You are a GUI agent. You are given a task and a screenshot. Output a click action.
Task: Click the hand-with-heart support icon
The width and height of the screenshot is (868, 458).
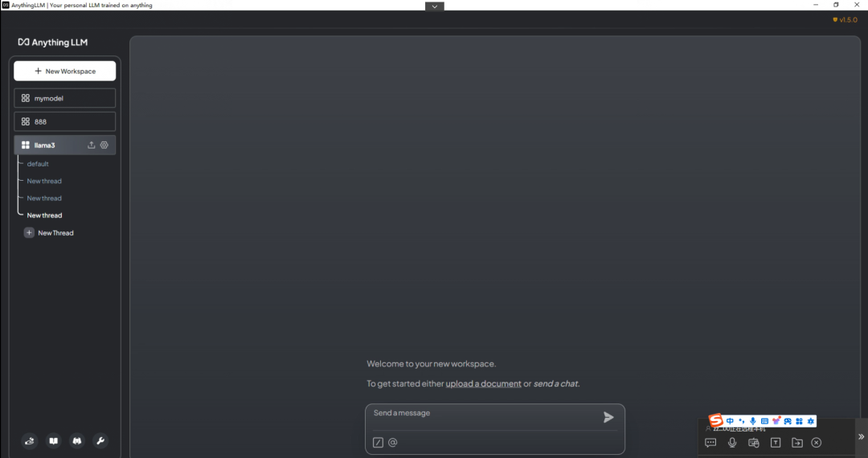pos(30,441)
